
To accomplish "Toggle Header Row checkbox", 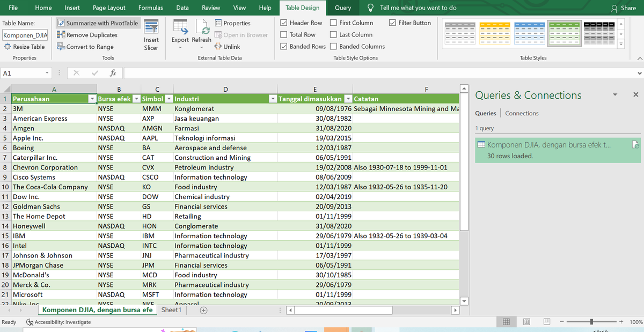I will (284, 23).
